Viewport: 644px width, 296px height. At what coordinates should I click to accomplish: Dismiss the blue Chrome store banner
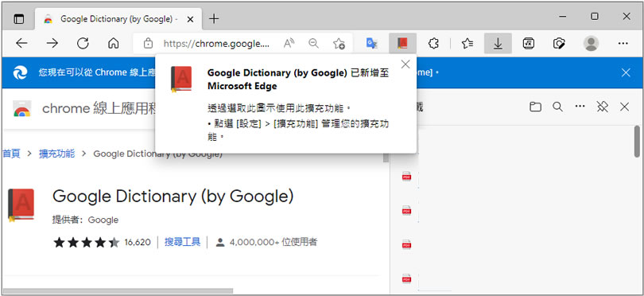click(626, 72)
